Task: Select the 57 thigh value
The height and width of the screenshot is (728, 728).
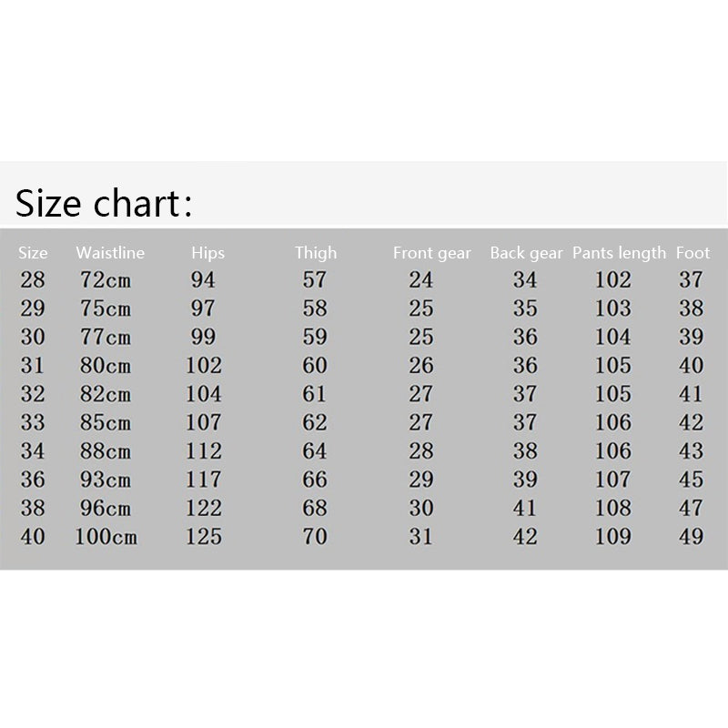Action: coord(315,280)
